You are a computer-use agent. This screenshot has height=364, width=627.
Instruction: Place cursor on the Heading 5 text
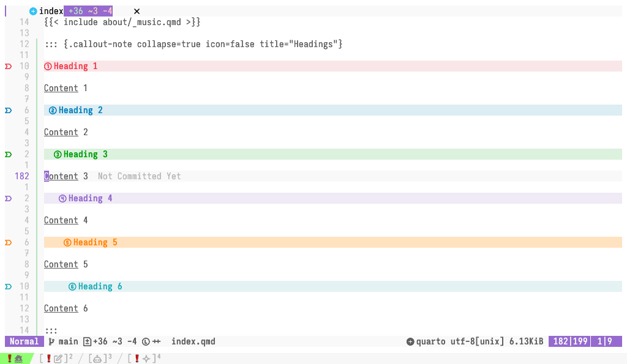pyautogui.click(x=95, y=242)
